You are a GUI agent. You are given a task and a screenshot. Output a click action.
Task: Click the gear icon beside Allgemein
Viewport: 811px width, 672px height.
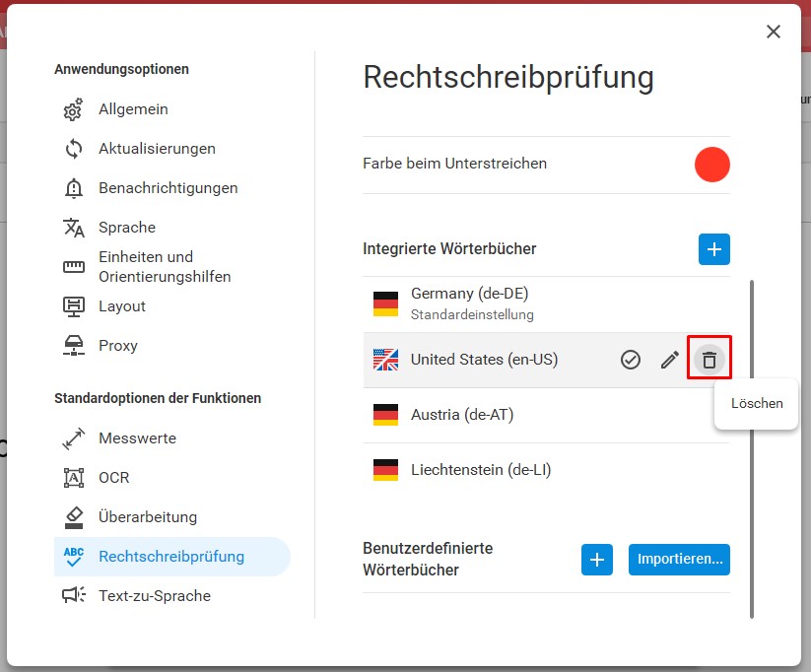point(73,109)
